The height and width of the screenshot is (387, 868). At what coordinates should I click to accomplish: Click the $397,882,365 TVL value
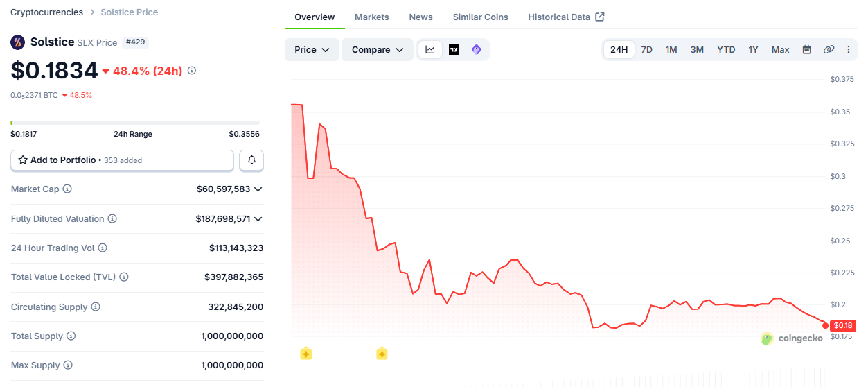pyautogui.click(x=233, y=277)
